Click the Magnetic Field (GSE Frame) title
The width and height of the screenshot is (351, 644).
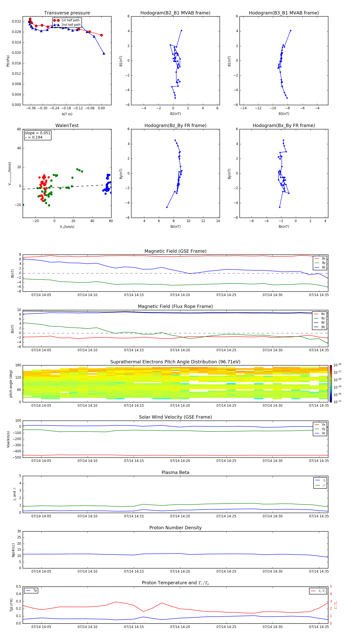[175, 251]
